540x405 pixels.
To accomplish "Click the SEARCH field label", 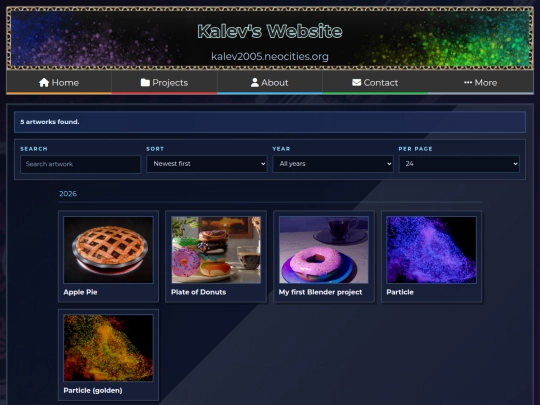I will pyautogui.click(x=34, y=149).
